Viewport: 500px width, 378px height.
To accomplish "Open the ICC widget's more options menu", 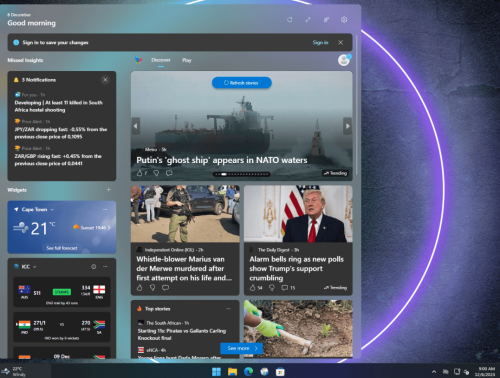I will tap(105, 267).
